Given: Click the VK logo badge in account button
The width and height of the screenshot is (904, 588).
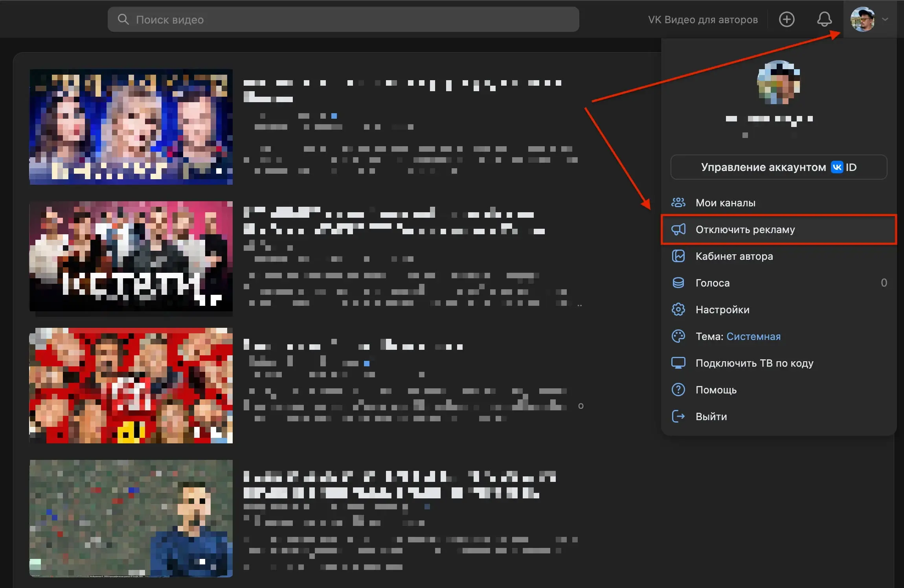Looking at the screenshot, I should (837, 167).
